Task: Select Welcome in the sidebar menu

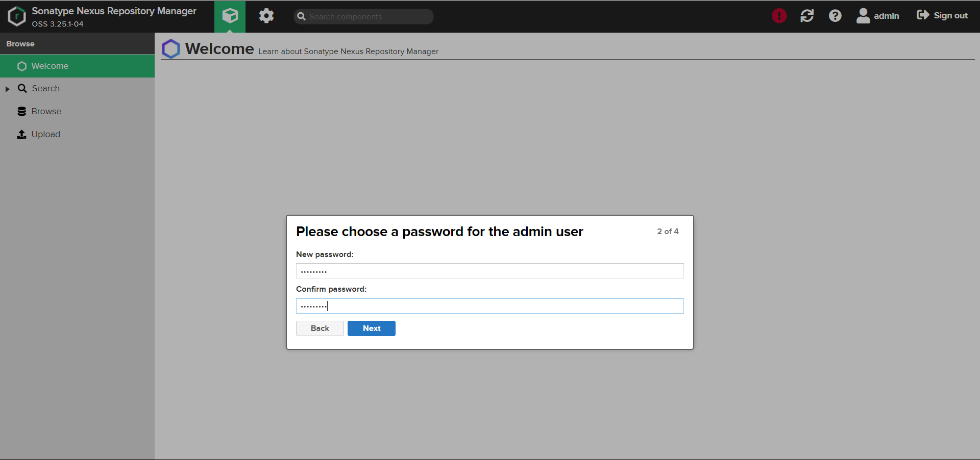Action: pos(50,66)
